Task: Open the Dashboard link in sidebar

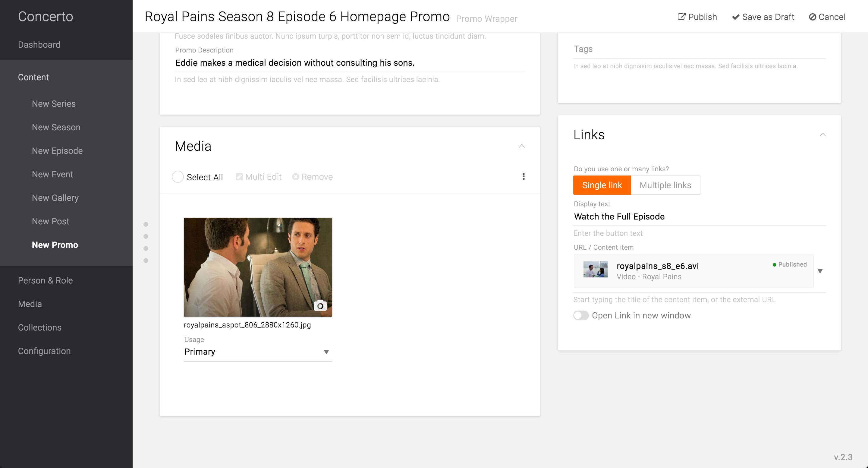Action: (x=39, y=45)
